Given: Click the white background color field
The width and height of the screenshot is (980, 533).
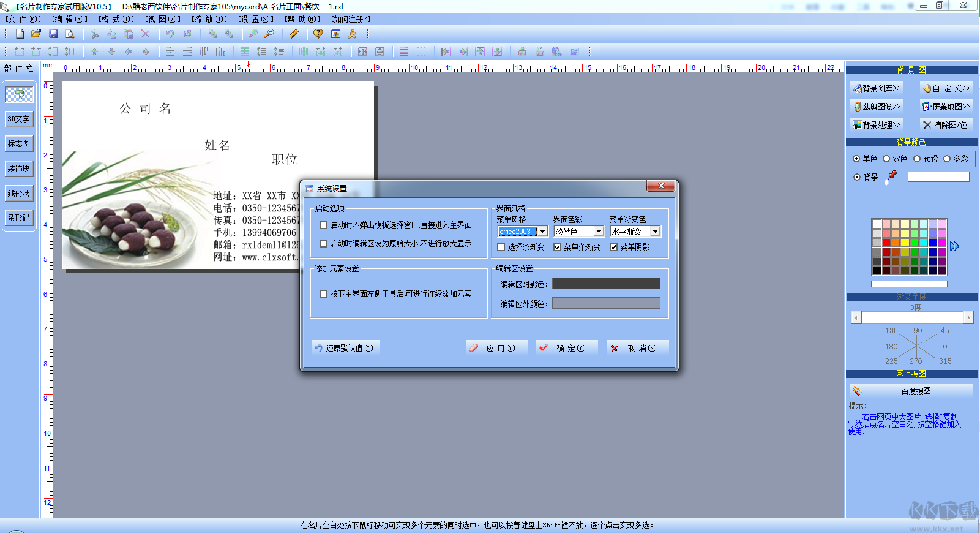Looking at the screenshot, I should [938, 176].
